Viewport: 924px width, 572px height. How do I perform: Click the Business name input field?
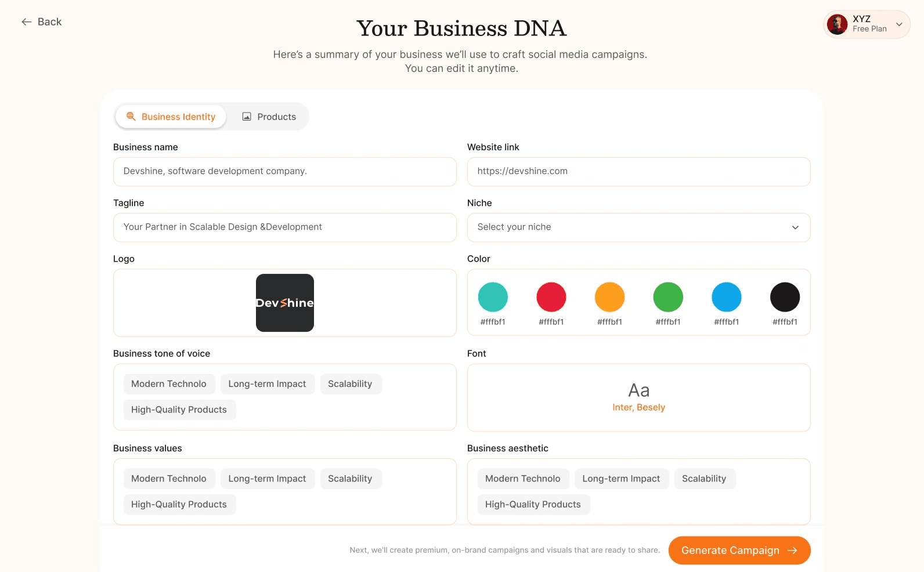click(x=284, y=172)
